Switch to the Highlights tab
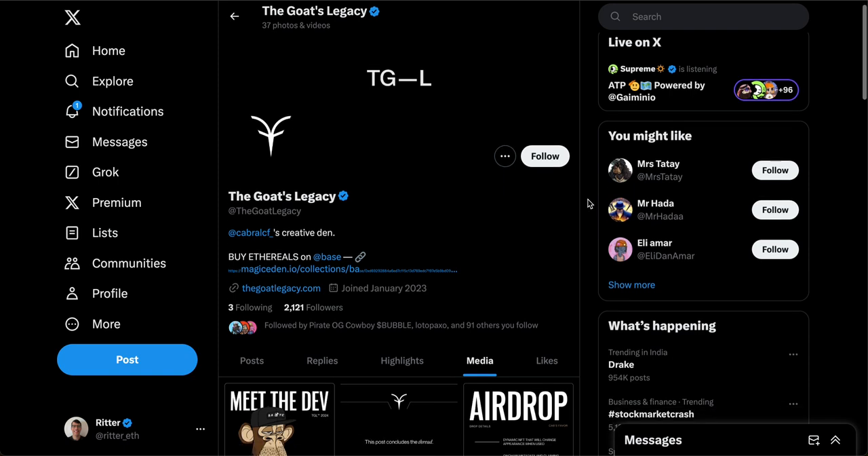 tap(402, 361)
